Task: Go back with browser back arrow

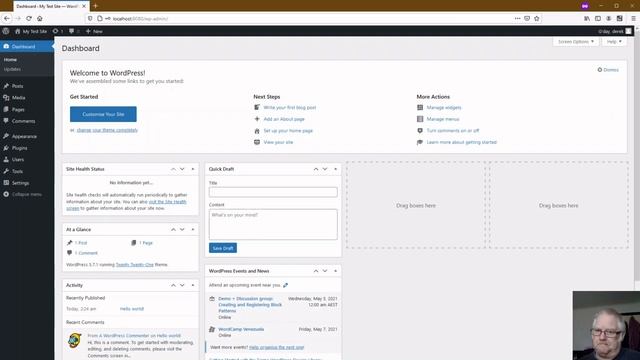Action: pyautogui.click(x=7, y=18)
